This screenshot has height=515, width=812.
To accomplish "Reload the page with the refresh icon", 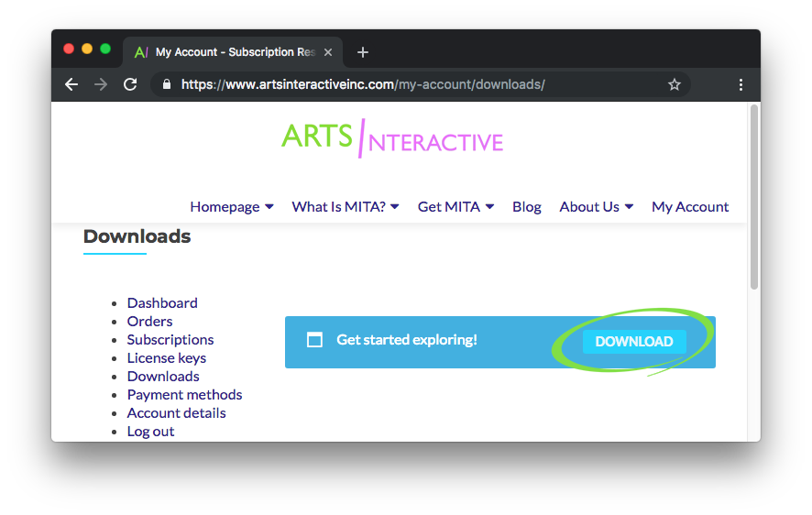I will pyautogui.click(x=130, y=84).
